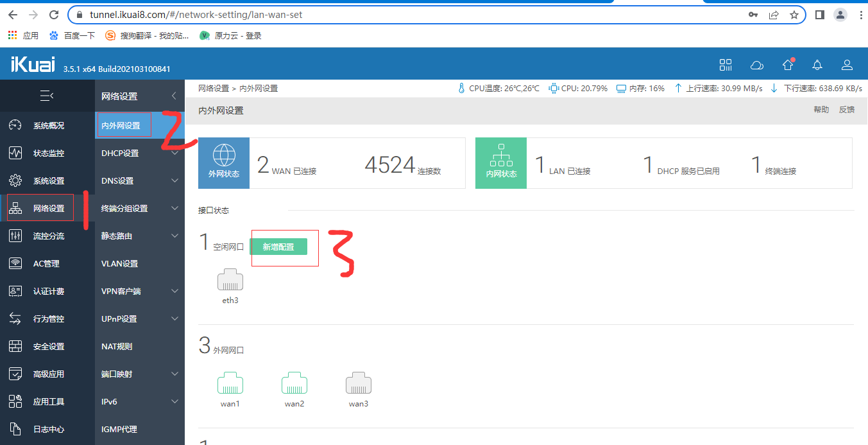This screenshot has width=868, height=445.
Task: Click the 内网状态 network tile
Action: (x=501, y=163)
